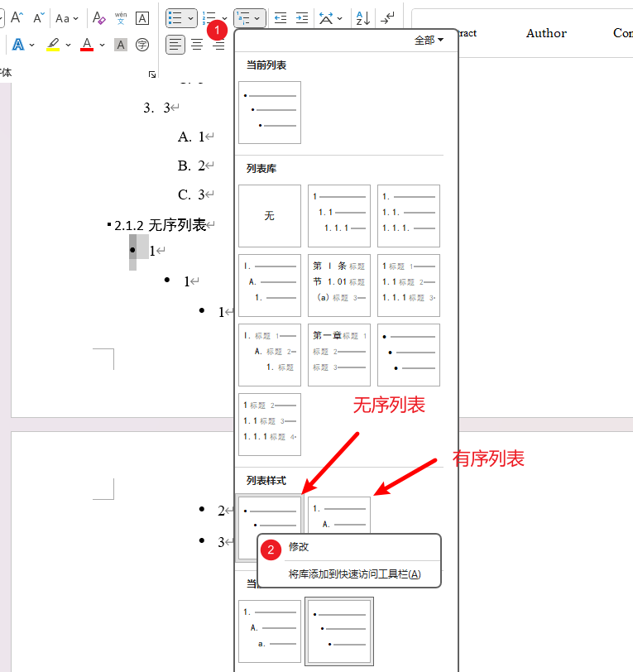Click the Sort A-Z icon
The width and height of the screenshot is (633, 672).
point(363,18)
